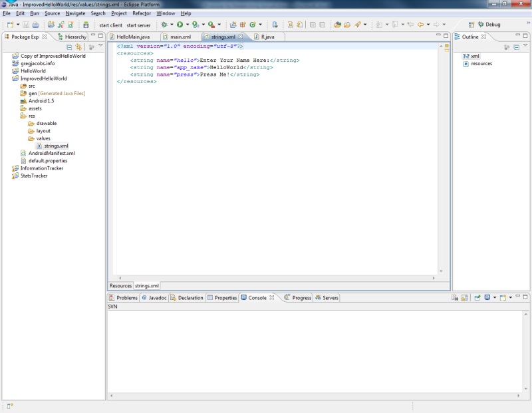Toggle Link with Editor in Package Explorer
Image resolution: width=532 pixels, height=413 pixels.
(x=78, y=47)
